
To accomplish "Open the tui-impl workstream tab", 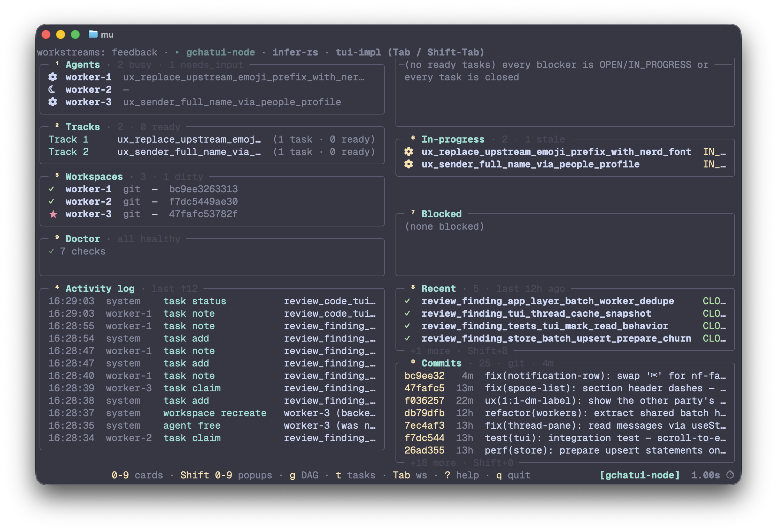I will coord(358,52).
